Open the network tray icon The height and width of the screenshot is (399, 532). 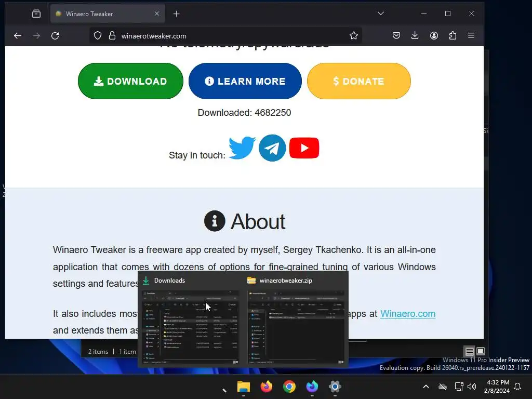pos(459,387)
